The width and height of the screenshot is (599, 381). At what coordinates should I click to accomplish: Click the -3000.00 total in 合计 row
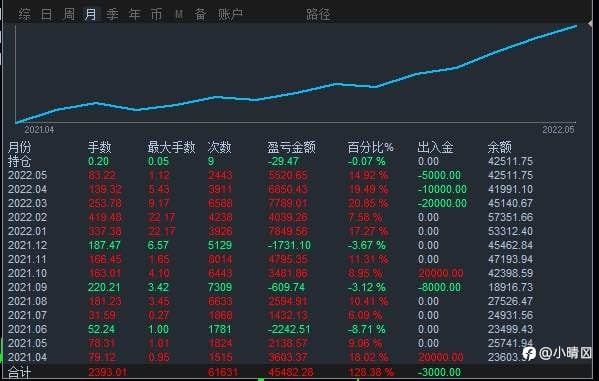coord(439,372)
